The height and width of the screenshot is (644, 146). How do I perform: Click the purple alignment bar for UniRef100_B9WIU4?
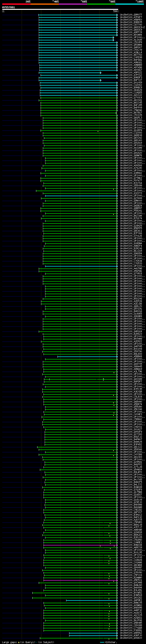81,545
